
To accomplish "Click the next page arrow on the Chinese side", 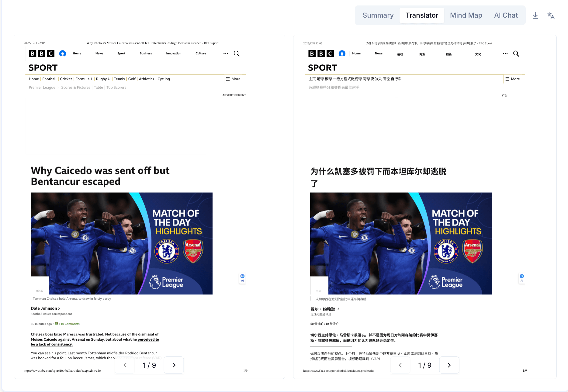I will click(449, 365).
